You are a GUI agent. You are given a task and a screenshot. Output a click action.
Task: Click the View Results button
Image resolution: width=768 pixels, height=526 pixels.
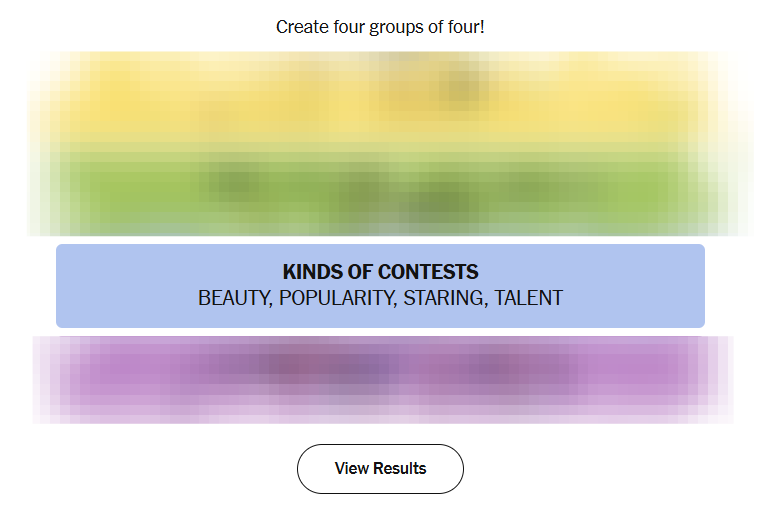[380, 469]
